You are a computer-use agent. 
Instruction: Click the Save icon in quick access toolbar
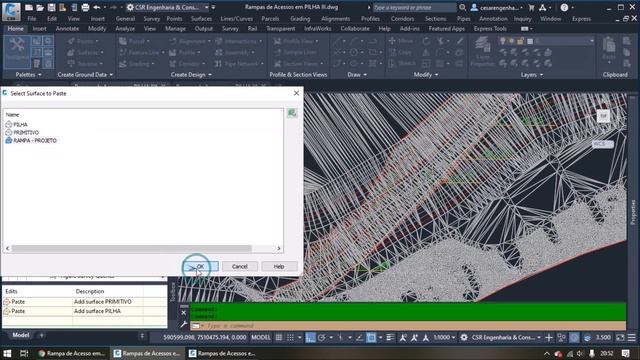pos(51,7)
